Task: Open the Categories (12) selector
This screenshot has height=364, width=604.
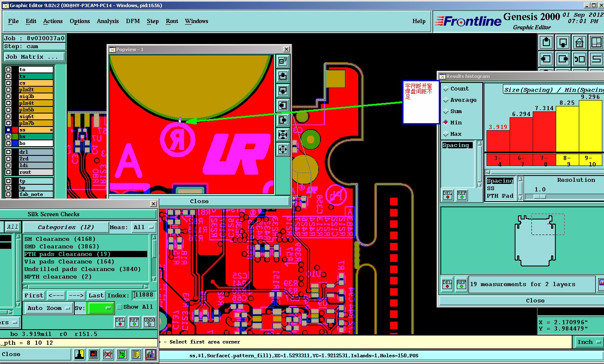Action: [65, 227]
